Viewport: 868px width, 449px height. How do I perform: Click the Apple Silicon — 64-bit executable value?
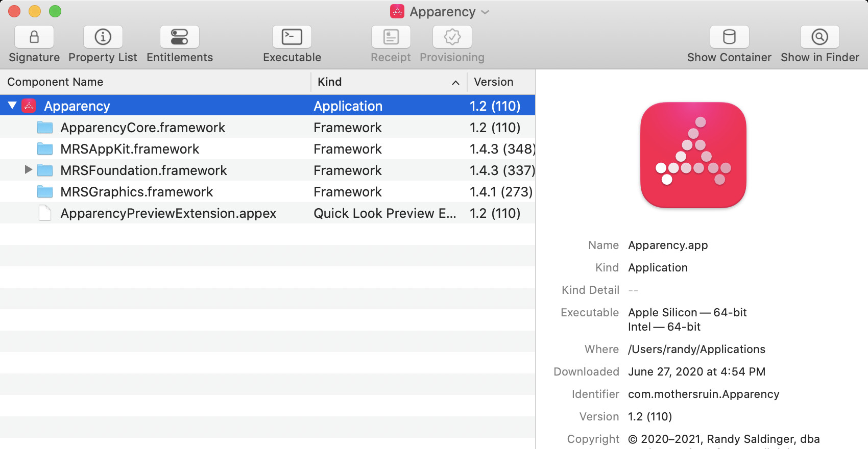687,312
